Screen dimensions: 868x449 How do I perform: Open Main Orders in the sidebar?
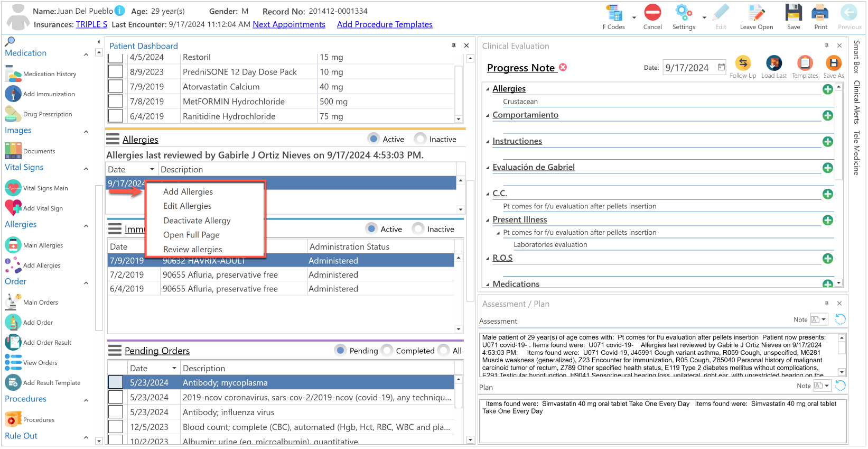31,303
